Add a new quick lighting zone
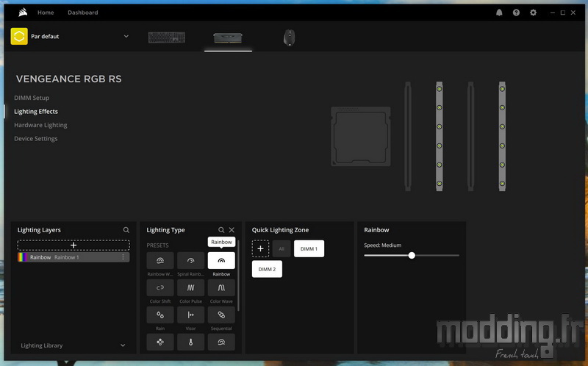Viewport: 588px width, 366px height. [260, 248]
